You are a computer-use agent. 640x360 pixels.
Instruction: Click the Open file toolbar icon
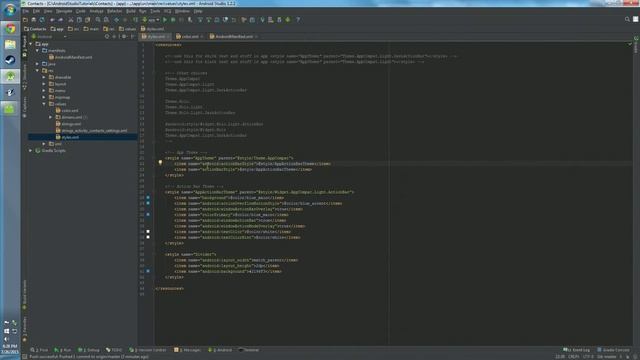tap(25, 20)
